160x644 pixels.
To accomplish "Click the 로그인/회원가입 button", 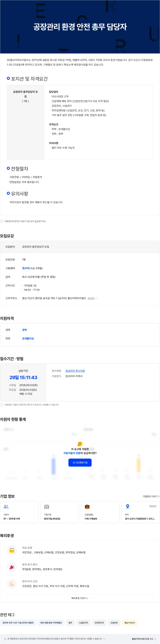I will [x=80, y=462].
